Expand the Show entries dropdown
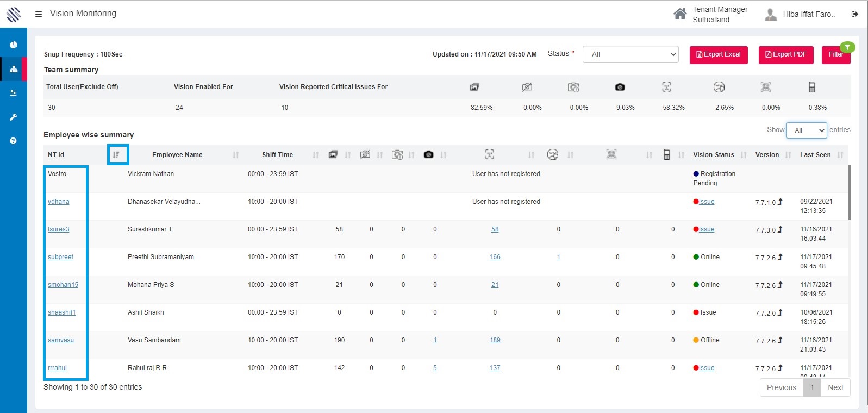This screenshot has height=413, width=868. point(807,130)
